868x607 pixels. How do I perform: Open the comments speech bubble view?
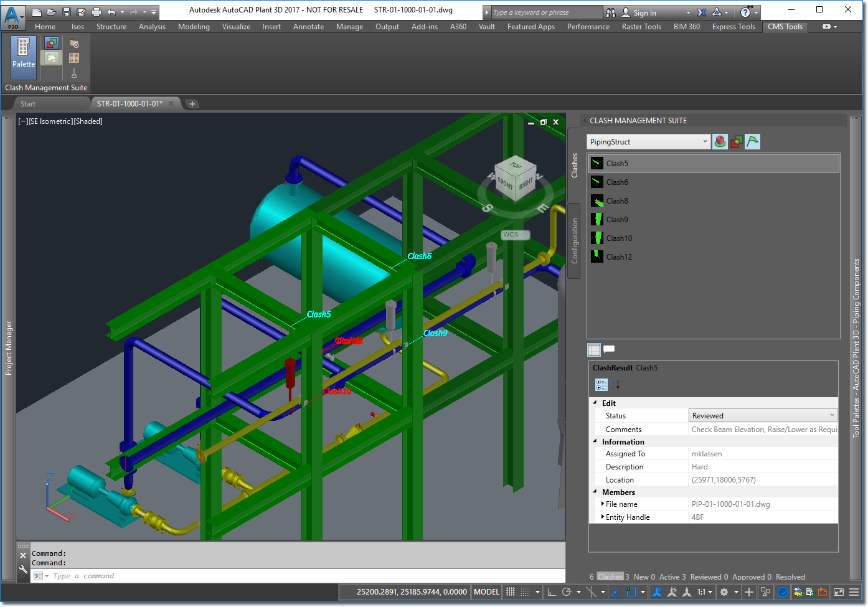609,349
